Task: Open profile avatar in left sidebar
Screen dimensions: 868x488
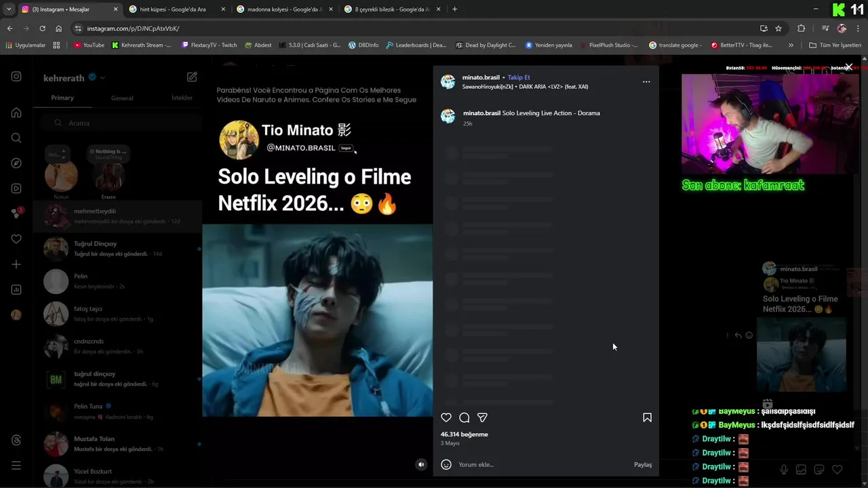Action: 16,314
